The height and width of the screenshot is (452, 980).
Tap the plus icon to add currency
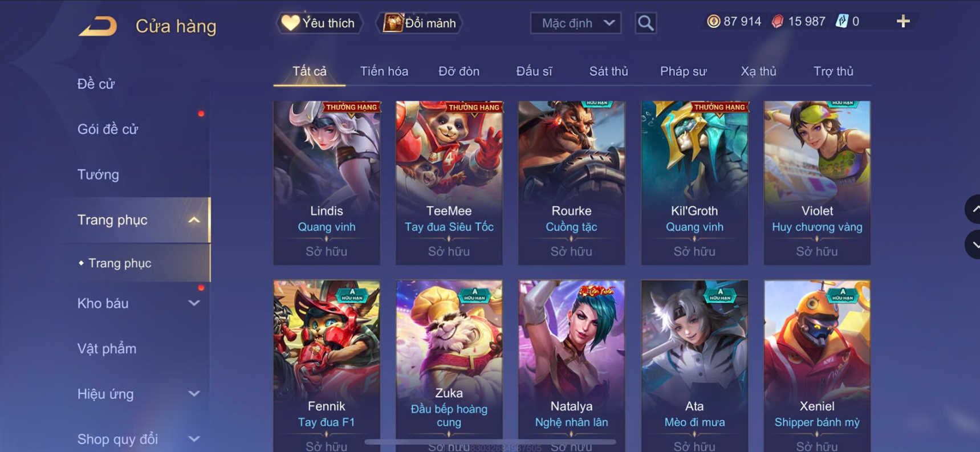tap(903, 22)
